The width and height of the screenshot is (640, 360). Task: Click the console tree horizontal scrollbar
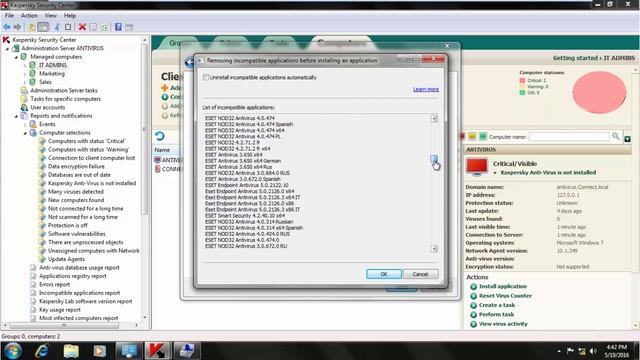click(64, 325)
